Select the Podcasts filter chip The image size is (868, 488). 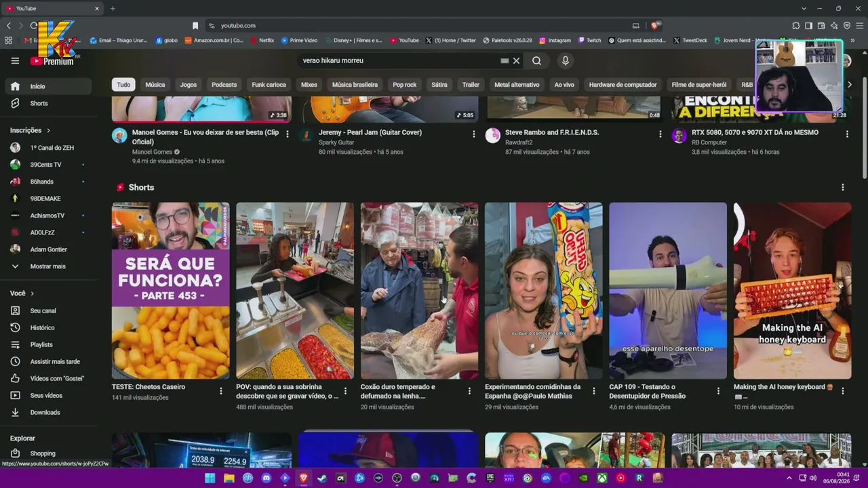224,85
